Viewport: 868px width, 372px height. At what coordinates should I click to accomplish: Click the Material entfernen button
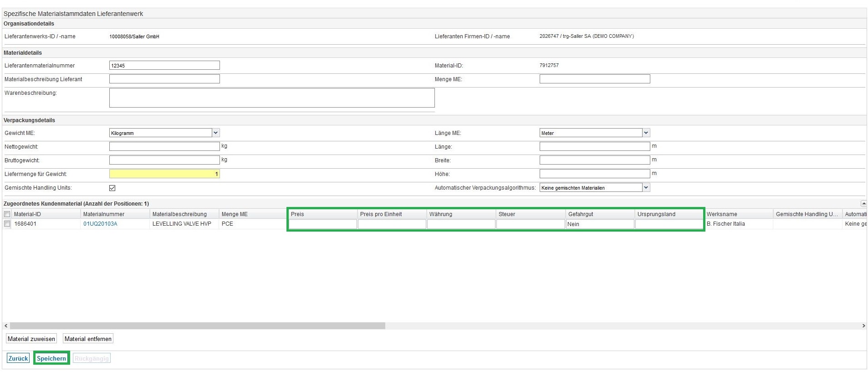pyautogui.click(x=88, y=339)
